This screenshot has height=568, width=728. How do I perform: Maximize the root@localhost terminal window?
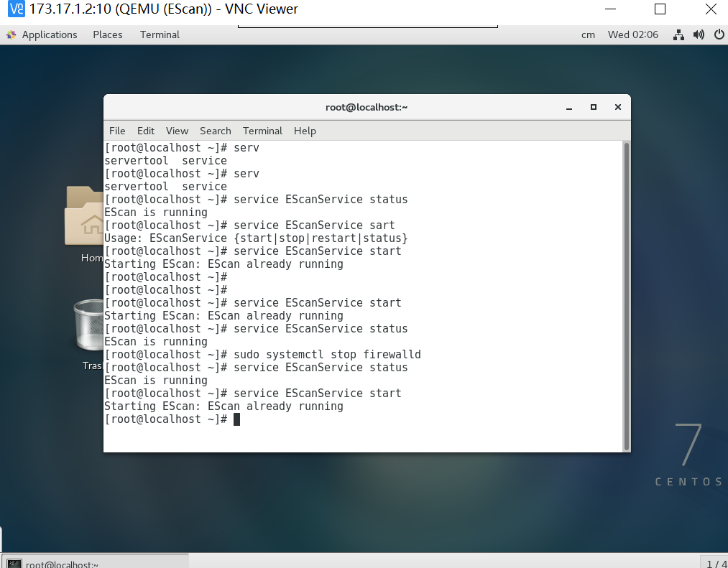594,107
